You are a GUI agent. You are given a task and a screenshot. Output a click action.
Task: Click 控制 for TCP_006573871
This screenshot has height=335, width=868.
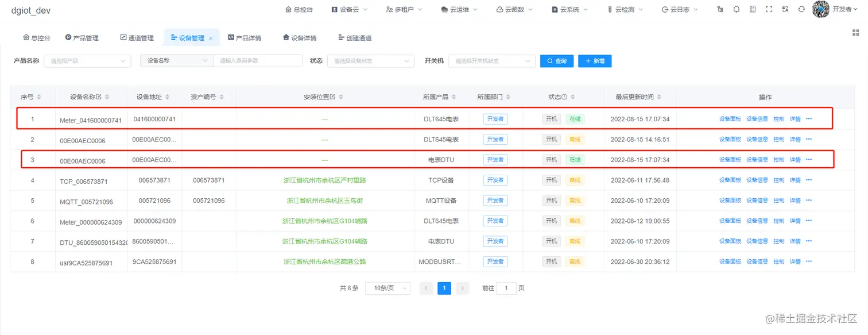(778, 180)
